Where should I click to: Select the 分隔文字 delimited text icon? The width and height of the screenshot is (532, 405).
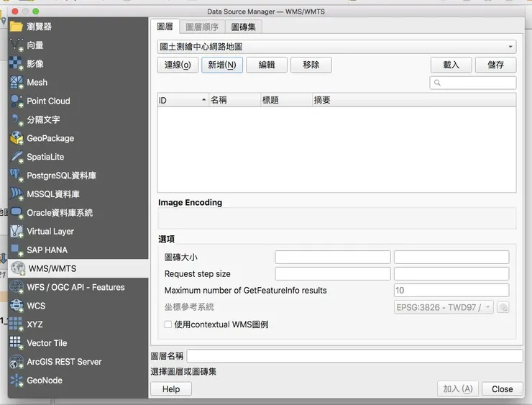[17, 120]
